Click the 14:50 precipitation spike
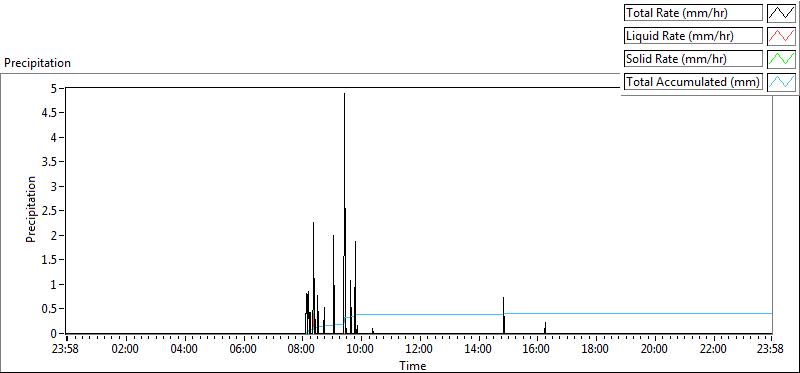The image size is (800, 373). point(504,315)
